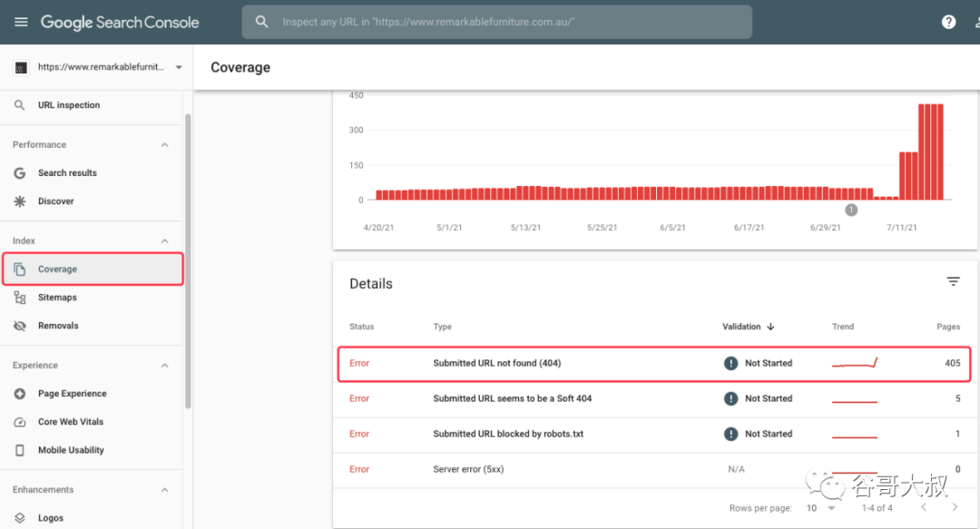Collapse the Index section
This screenshot has width=980, height=529.
coord(164,240)
